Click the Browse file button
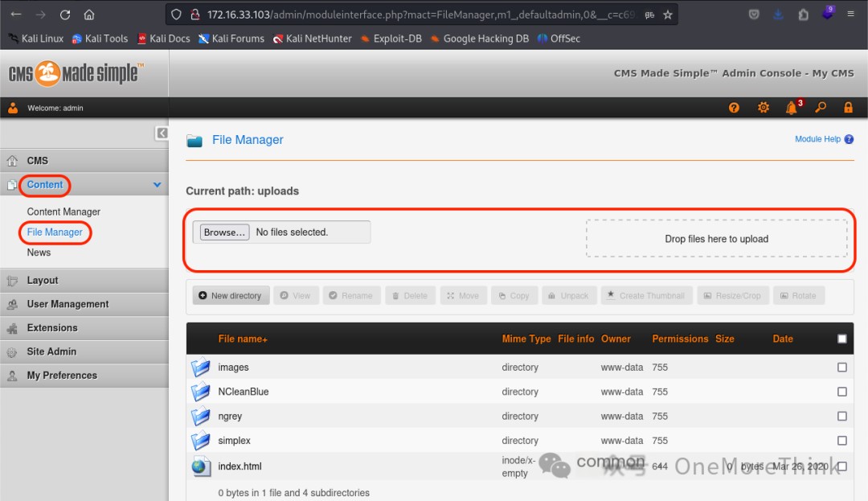The image size is (868, 501). coord(224,232)
